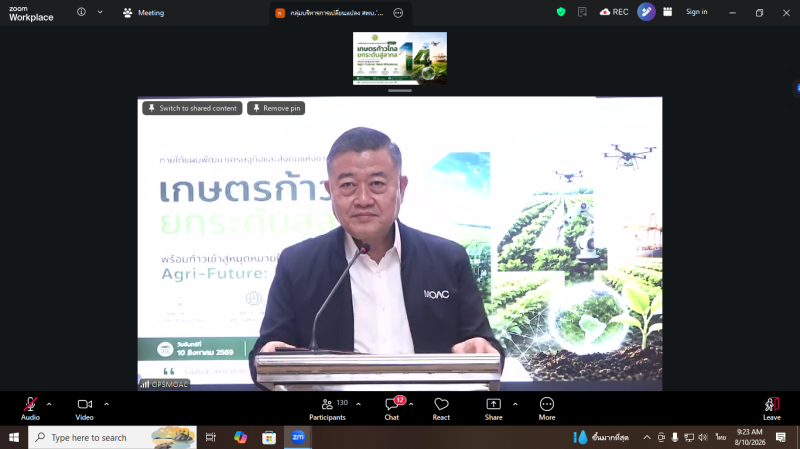Open More meeting options
800x449 pixels.
[x=547, y=409]
